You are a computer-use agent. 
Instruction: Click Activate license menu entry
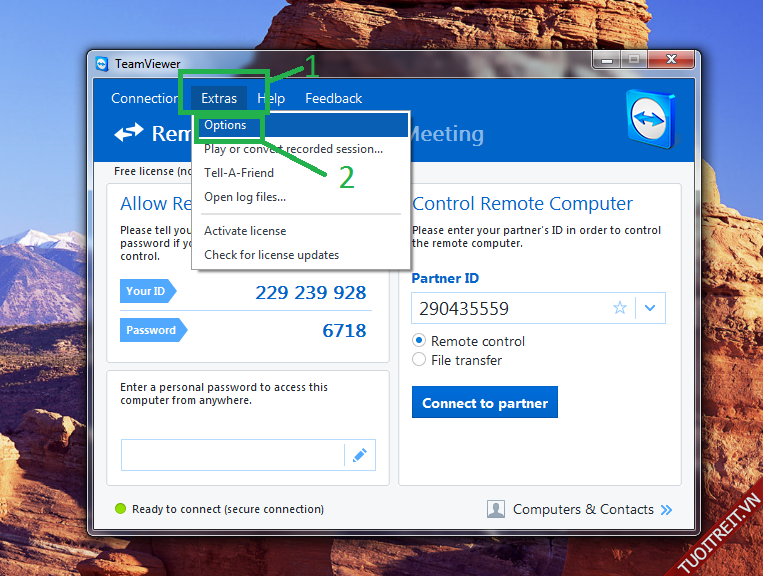(245, 231)
